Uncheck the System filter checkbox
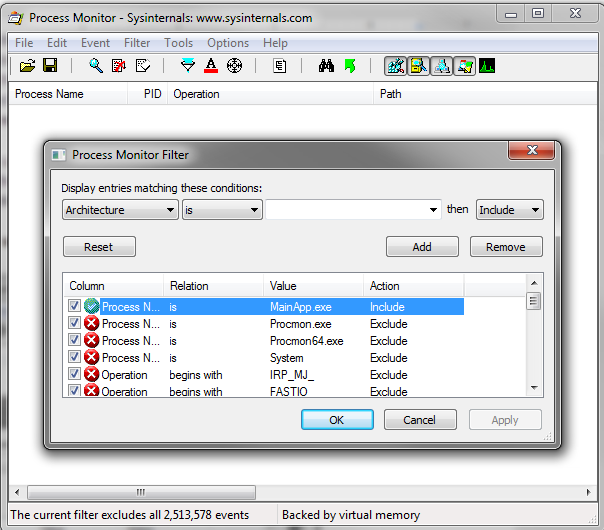 [74, 357]
